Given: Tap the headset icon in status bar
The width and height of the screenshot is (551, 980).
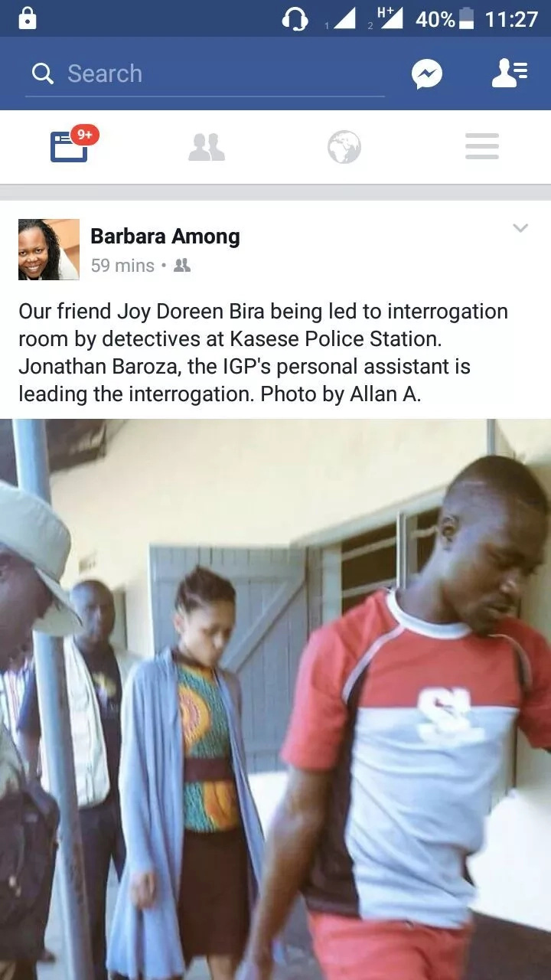Looking at the screenshot, I should point(295,18).
